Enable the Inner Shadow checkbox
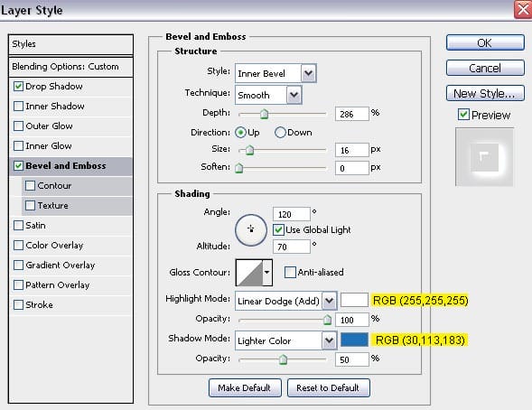Image resolution: width=532 pixels, height=410 pixels. point(18,107)
